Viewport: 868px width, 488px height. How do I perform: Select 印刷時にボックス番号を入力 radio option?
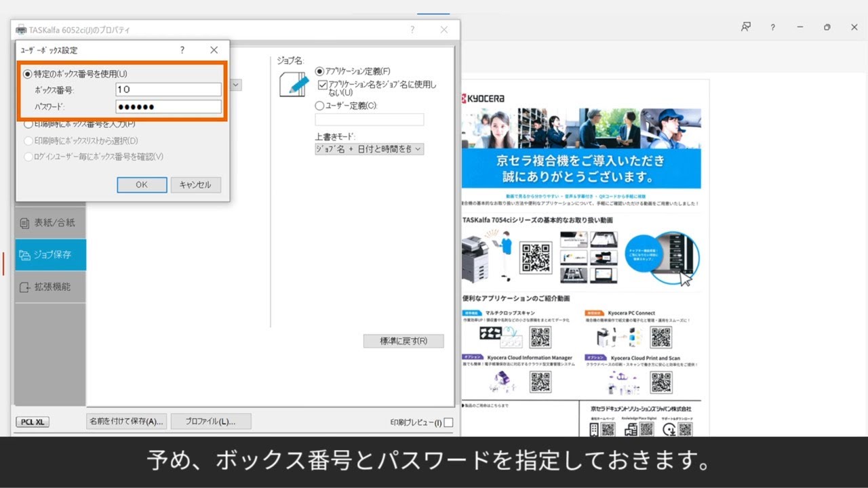28,125
